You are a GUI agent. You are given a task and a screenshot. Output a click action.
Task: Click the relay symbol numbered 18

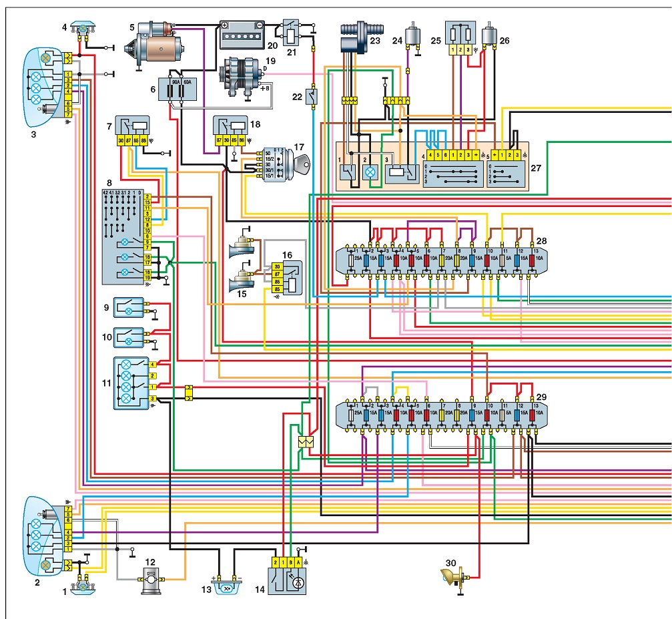[x=231, y=130]
